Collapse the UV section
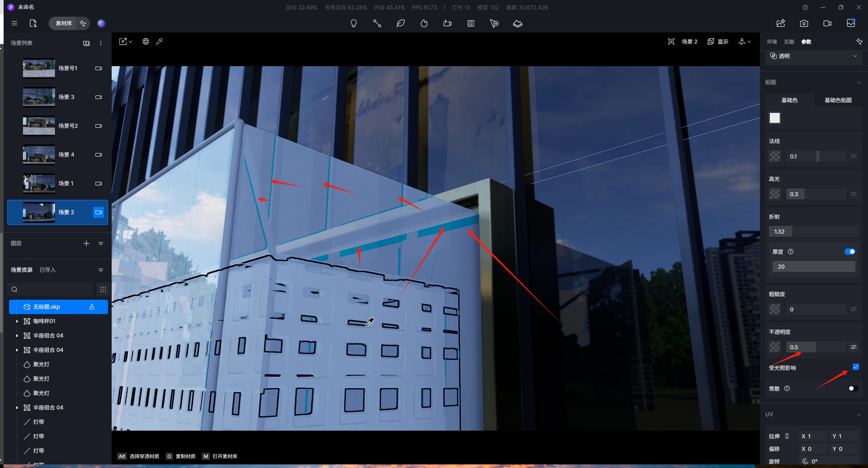Image resolution: width=868 pixels, height=468 pixels. pos(859,414)
